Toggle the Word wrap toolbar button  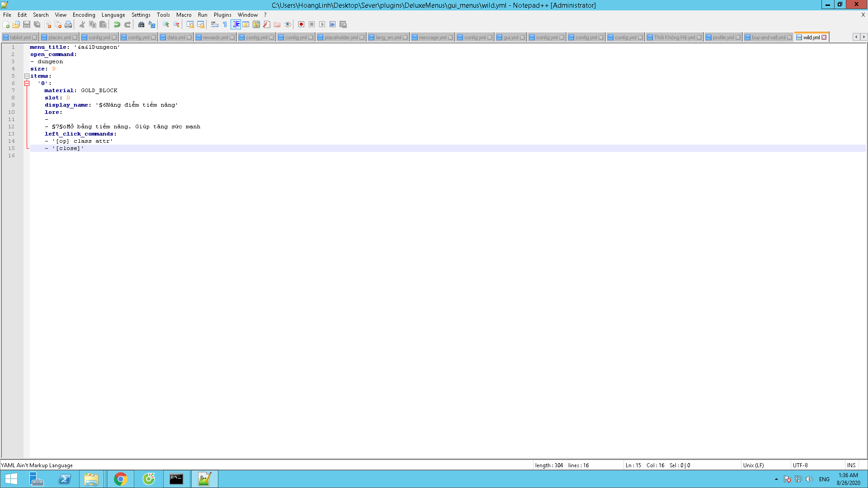tap(215, 24)
